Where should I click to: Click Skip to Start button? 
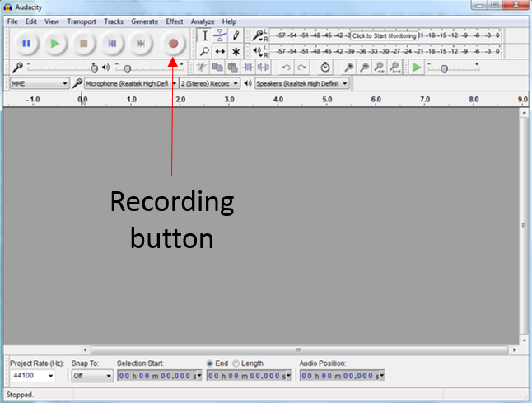[114, 43]
